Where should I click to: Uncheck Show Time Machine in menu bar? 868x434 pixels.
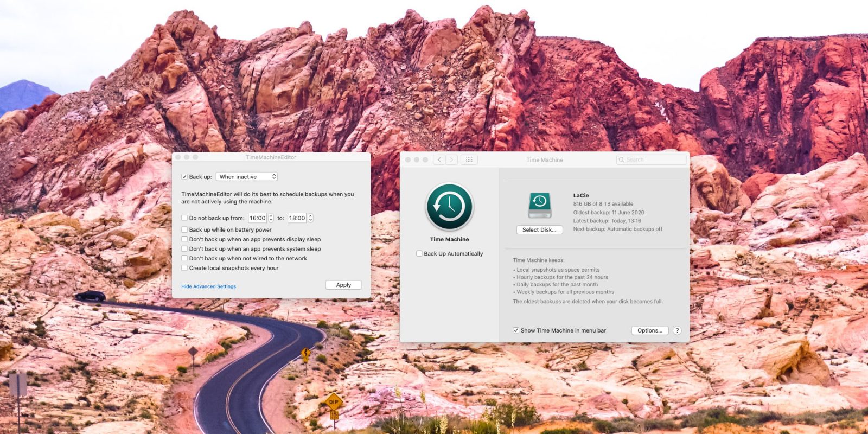tap(516, 330)
